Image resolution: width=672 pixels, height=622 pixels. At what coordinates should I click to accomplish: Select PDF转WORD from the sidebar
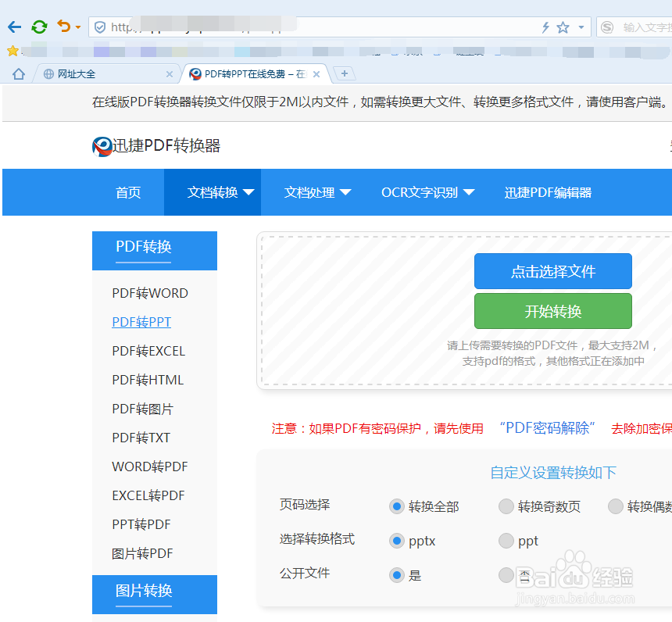tap(148, 293)
